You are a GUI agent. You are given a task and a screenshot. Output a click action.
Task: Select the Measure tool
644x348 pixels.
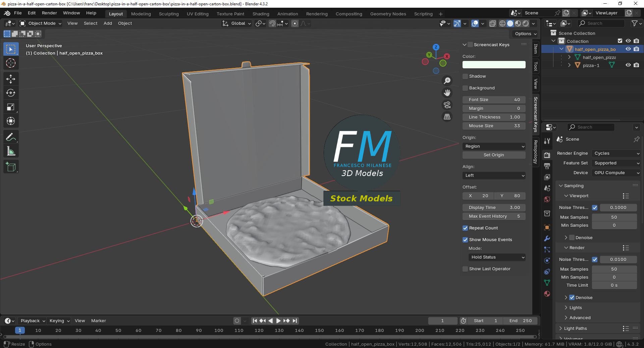point(11,151)
